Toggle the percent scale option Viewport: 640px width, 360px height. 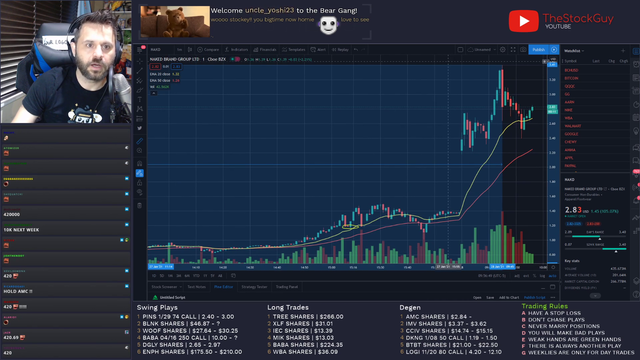click(534, 276)
